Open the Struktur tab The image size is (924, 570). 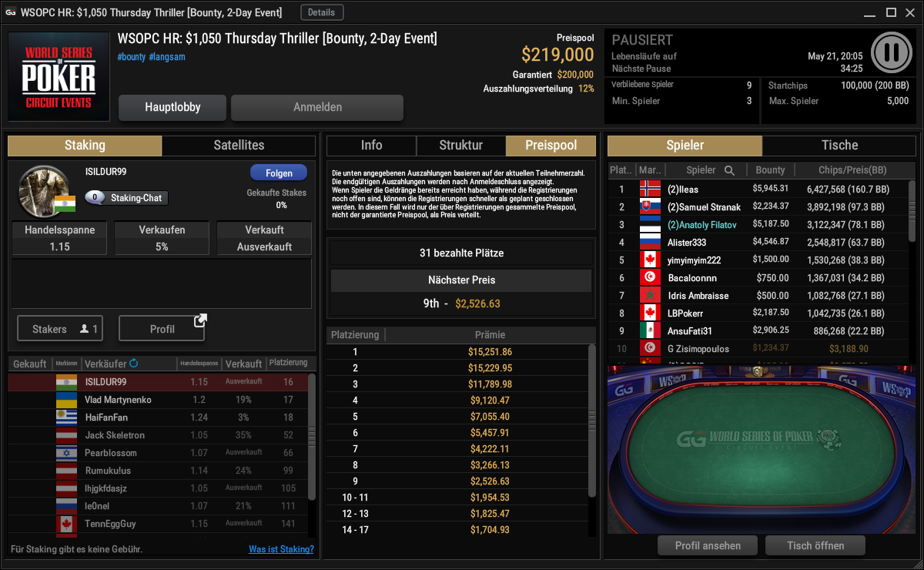(460, 146)
